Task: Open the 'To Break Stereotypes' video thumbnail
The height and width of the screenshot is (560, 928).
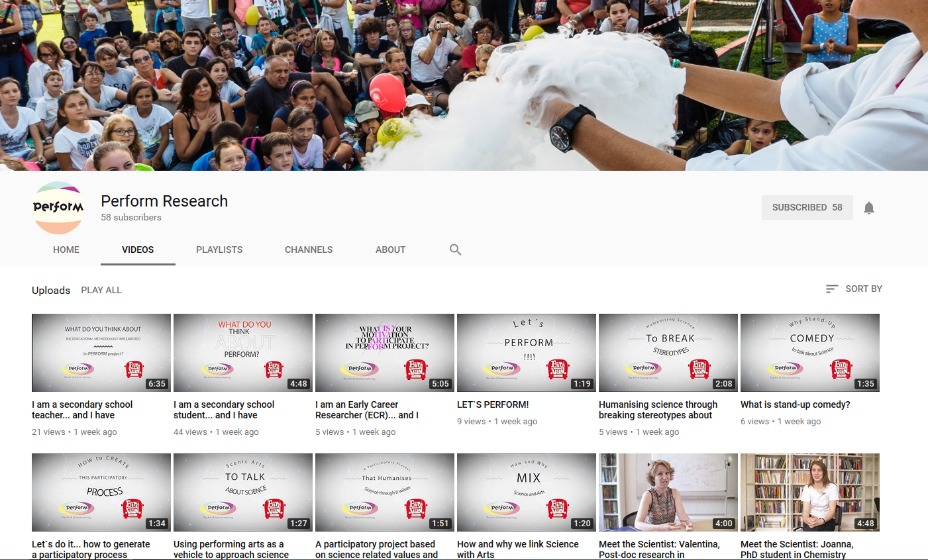Action: point(668,353)
